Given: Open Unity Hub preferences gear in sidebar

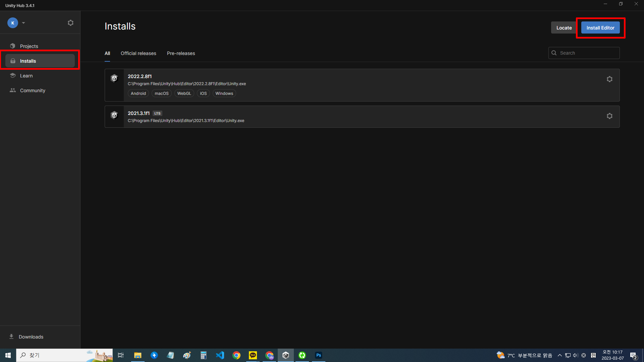Looking at the screenshot, I should click(x=70, y=23).
